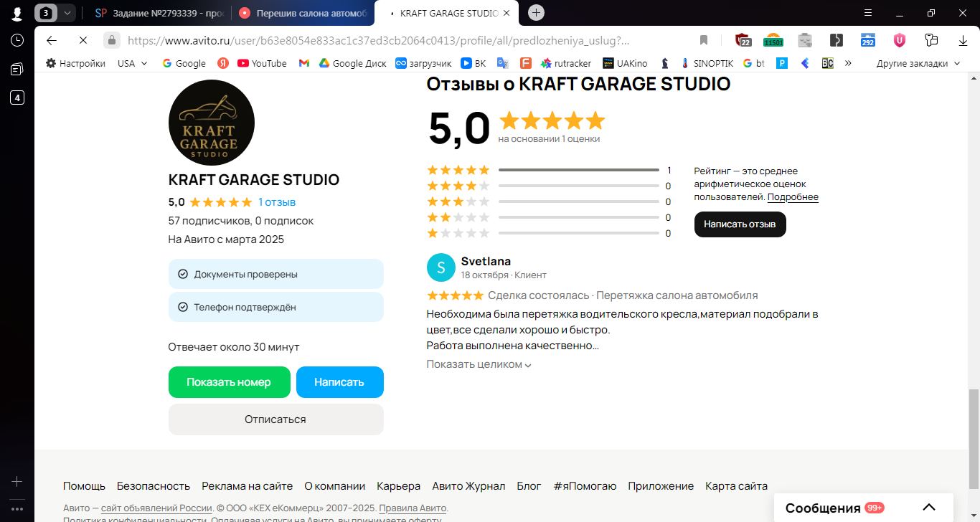Image resolution: width=980 pixels, height=522 pixels.
Task: Open the three-dots menu in left sidebar
Action: pyautogui.click(x=17, y=509)
